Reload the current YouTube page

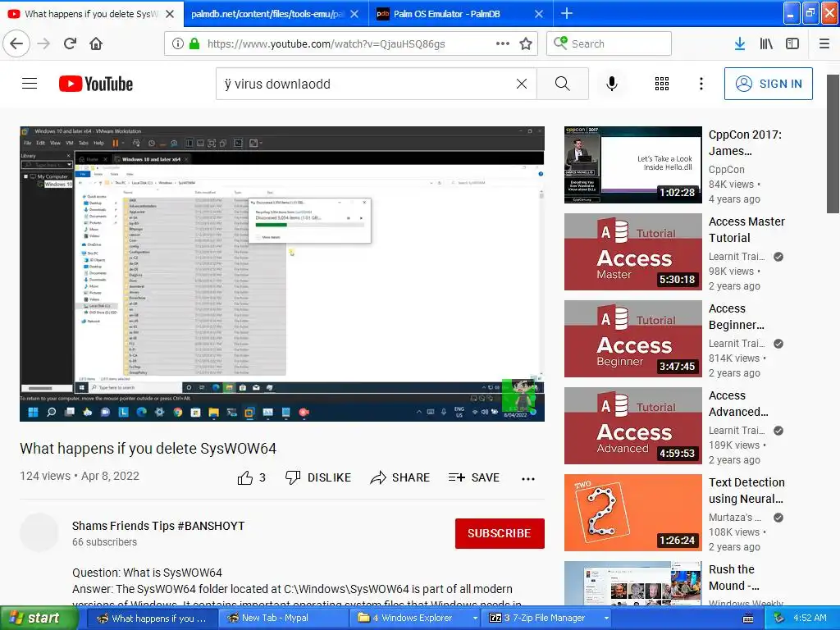[x=70, y=43]
